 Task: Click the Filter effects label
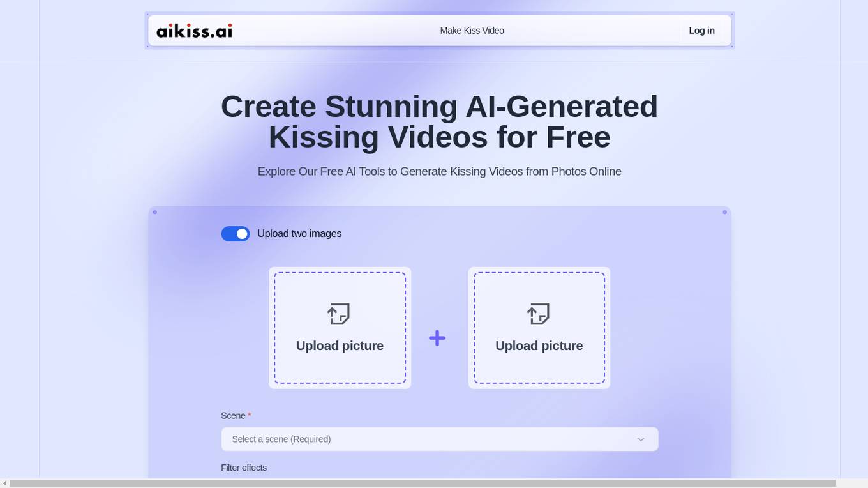[244, 468]
